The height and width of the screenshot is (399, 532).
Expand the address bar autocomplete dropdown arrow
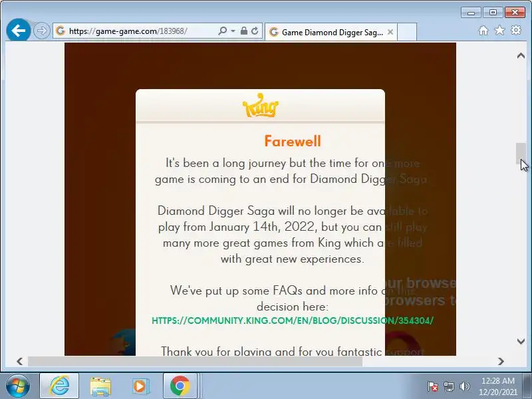click(x=233, y=31)
